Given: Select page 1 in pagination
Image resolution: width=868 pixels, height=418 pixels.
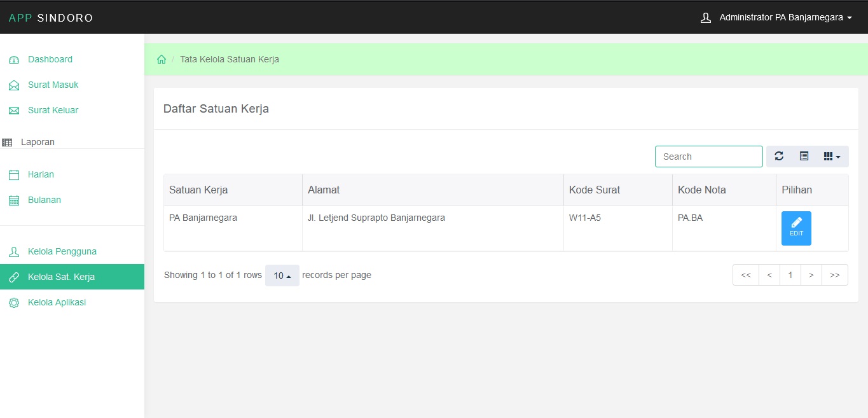Looking at the screenshot, I should point(790,275).
